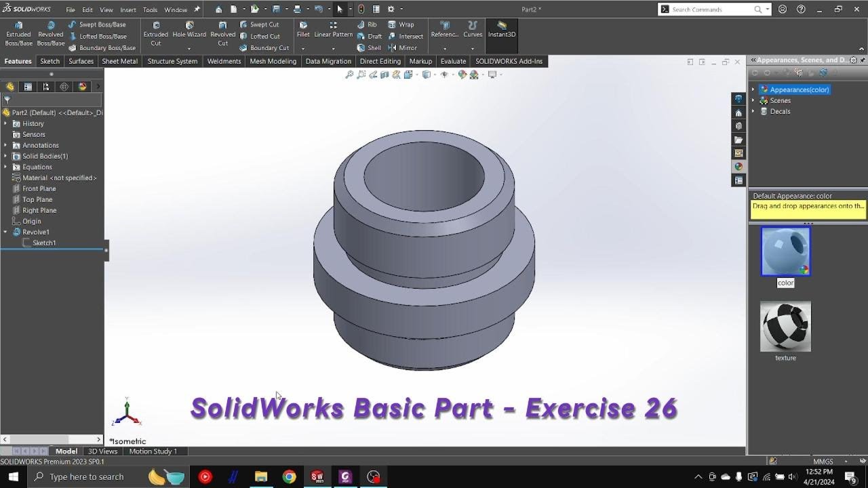This screenshot has width=868, height=488.
Task: Switch to the Motion Study 1 tab
Action: coord(153,451)
